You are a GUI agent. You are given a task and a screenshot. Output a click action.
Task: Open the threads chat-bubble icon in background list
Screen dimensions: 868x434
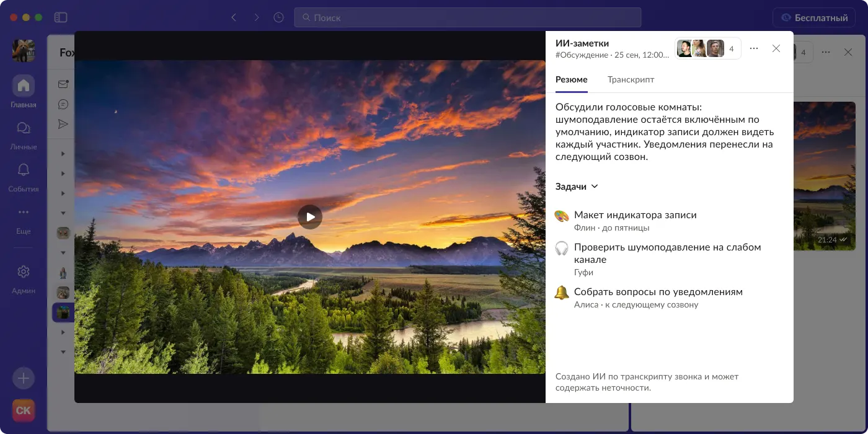point(63,104)
